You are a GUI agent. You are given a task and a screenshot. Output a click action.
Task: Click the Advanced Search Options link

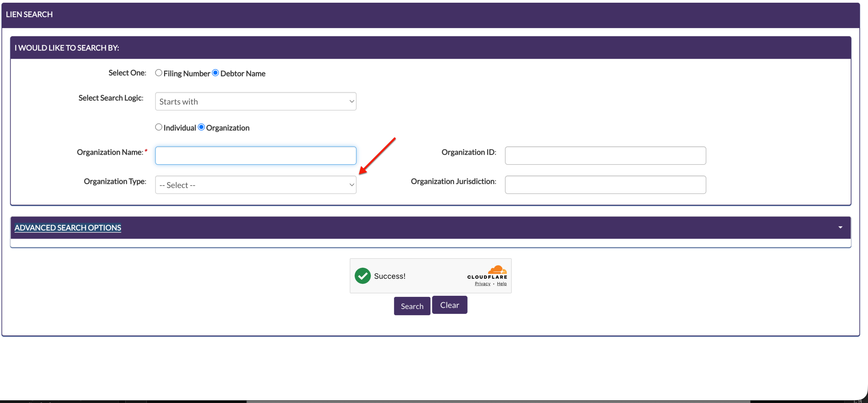tap(68, 228)
